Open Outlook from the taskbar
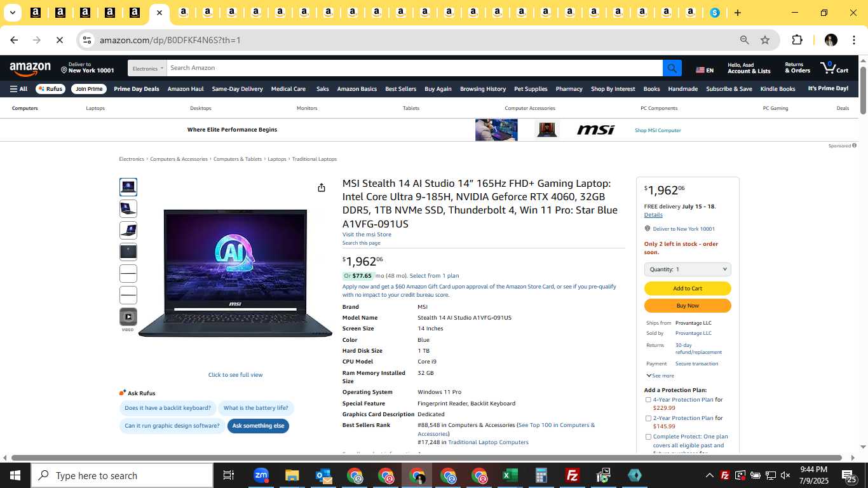The width and height of the screenshot is (868, 488). tap(323, 475)
